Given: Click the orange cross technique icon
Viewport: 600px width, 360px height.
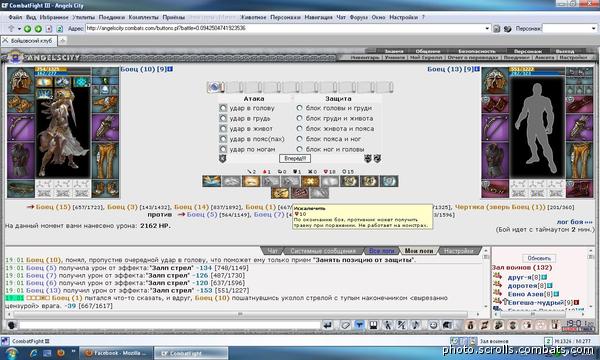Looking at the screenshot, I should [x=310, y=181].
